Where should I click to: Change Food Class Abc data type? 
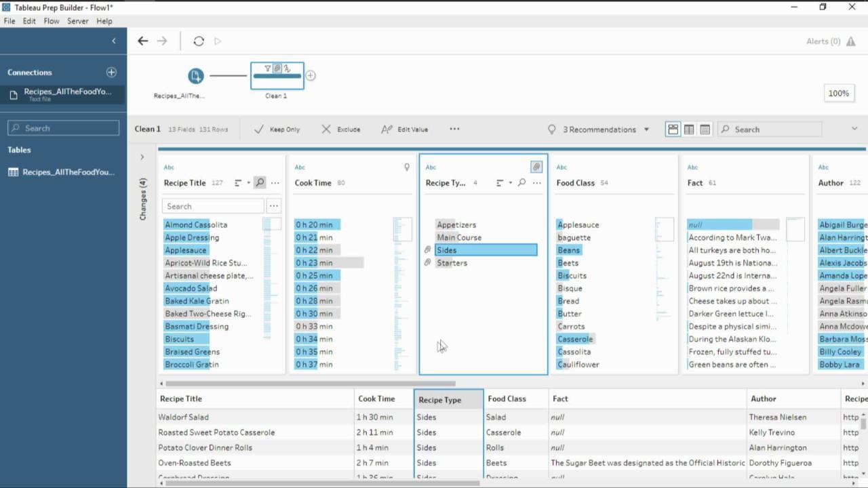561,167
